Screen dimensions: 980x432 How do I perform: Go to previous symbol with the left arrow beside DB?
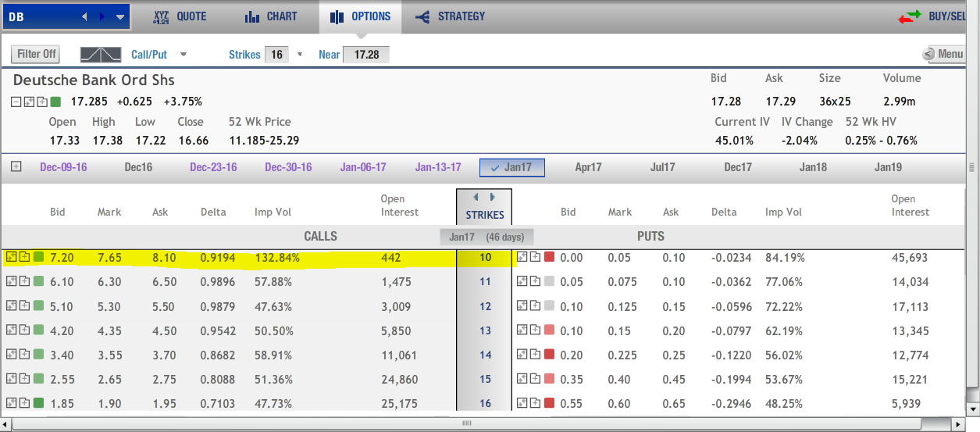(x=85, y=16)
